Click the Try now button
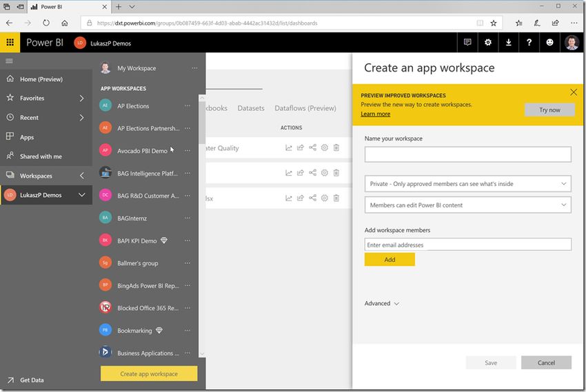 549,110
